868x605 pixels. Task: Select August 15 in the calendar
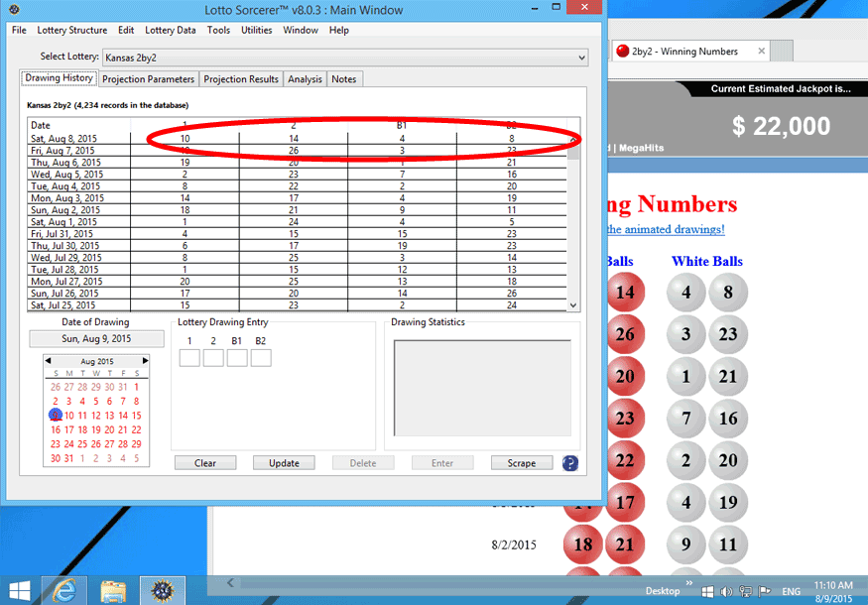pyautogui.click(x=136, y=416)
